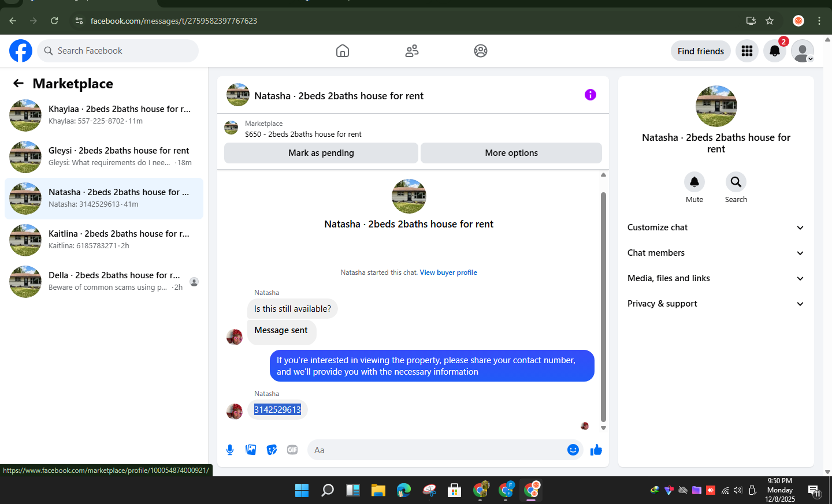Click the install app icon in address bar
The height and width of the screenshot is (504, 832).
click(x=751, y=21)
